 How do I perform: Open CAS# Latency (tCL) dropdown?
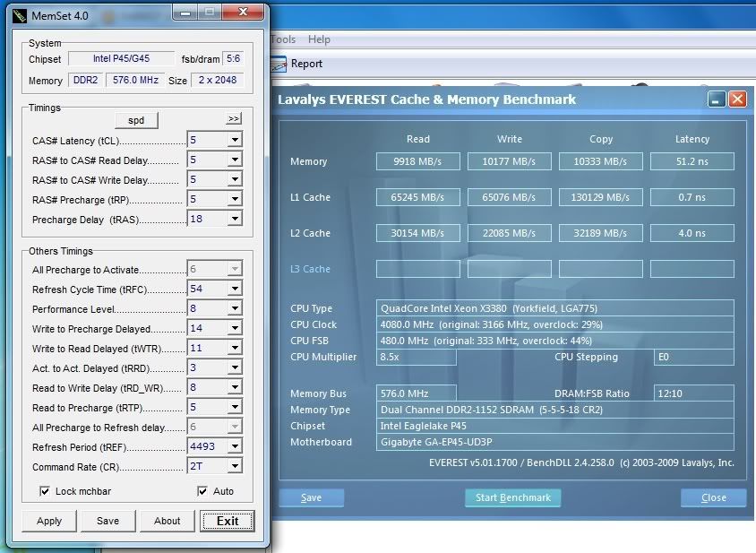point(235,140)
